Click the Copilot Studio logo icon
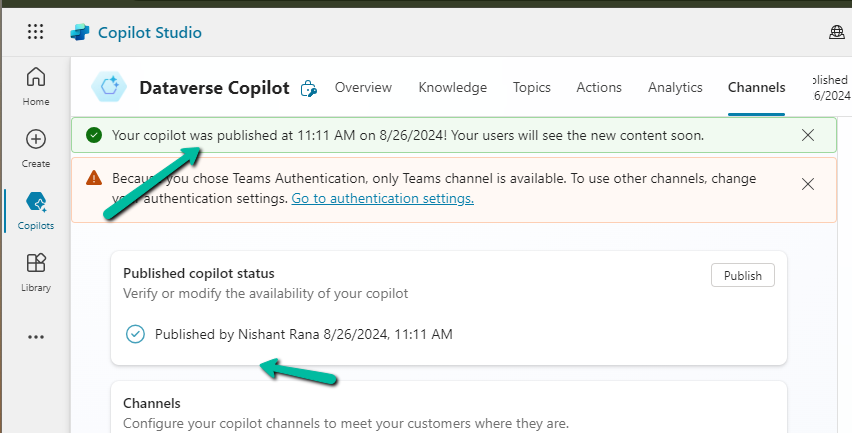Image resolution: width=852 pixels, height=433 pixels. click(80, 33)
